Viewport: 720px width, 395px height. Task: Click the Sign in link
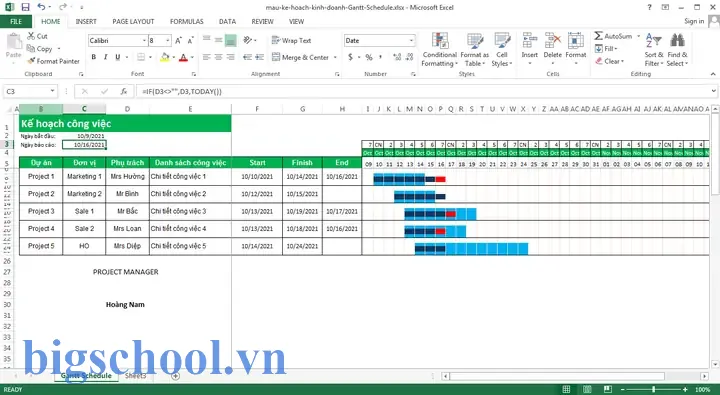694,21
